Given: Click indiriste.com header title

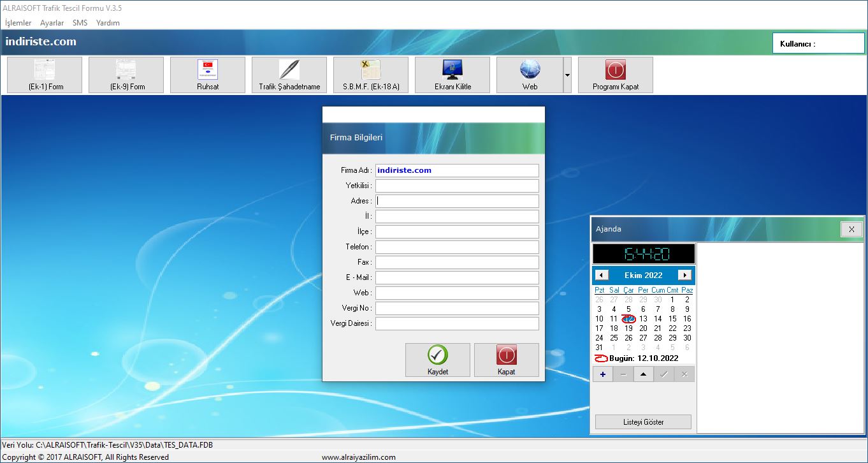Looking at the screenshot, I should (x=41, y=42).
